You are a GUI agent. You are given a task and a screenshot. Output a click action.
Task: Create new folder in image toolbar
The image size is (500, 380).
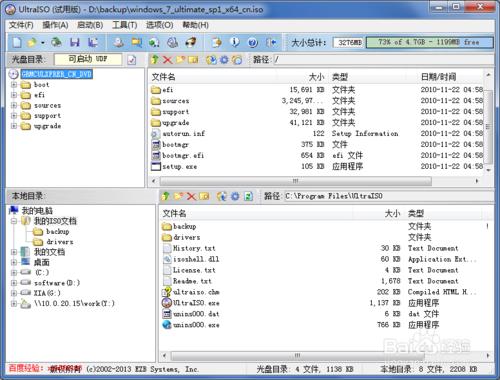180,60
